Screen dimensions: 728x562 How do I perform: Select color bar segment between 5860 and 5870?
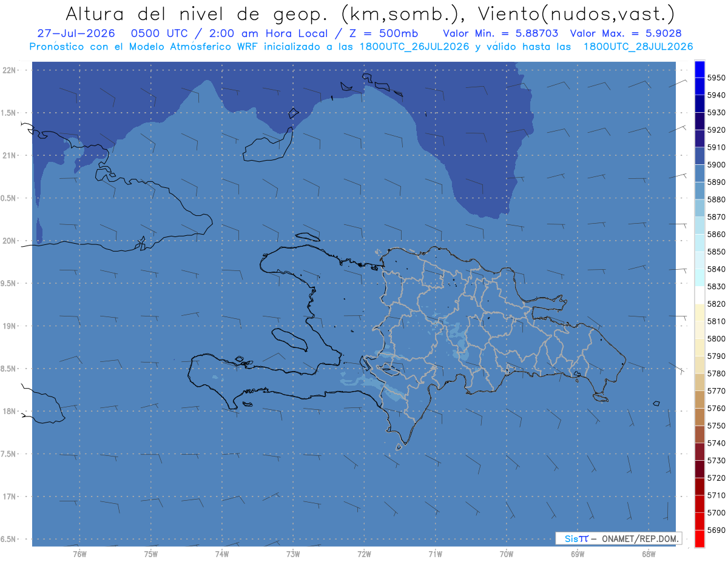point(699,226)
